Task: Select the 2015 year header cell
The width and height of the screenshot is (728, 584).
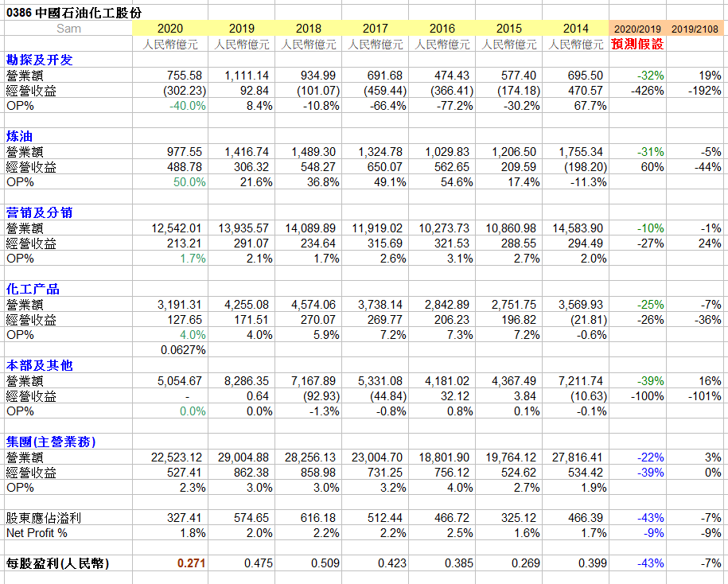Action: pyautogui.click(x=509, y=29)
